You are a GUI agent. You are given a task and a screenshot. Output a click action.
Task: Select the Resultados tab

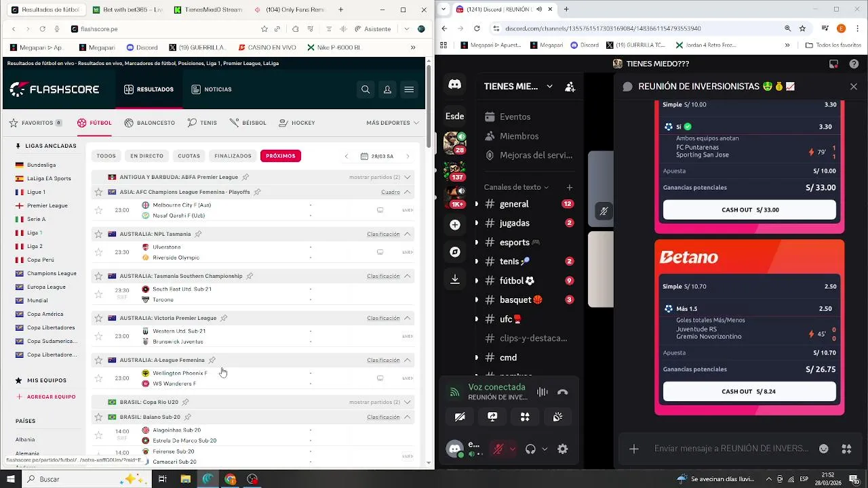click(x=149, y=89)
